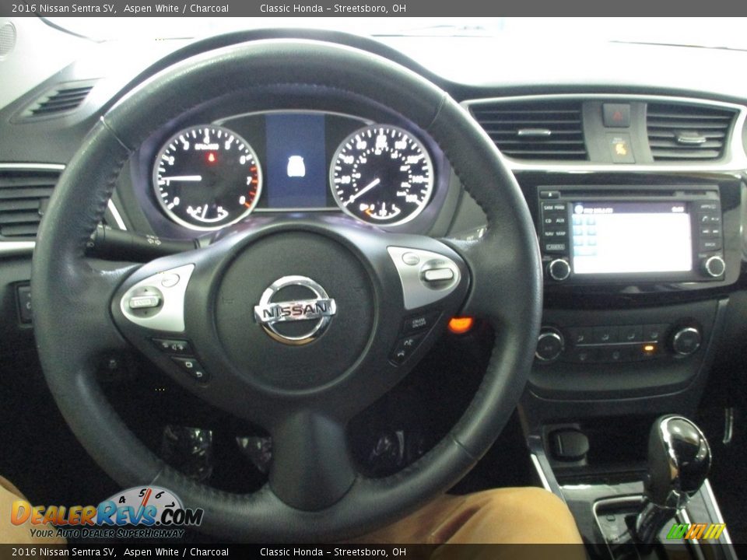The image size is (747, 560).
Task: Tap the right climate control knob
Action: pyautogui.click(x=686, y=341)
